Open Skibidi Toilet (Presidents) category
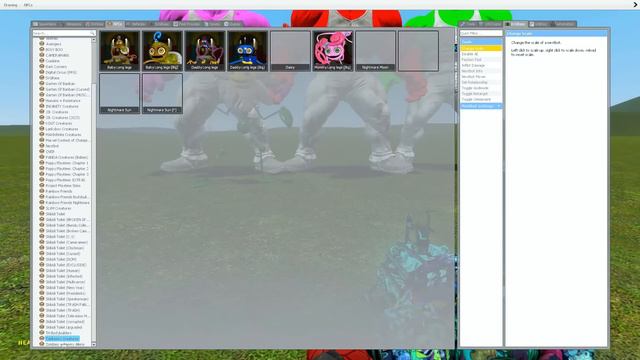The image size is (640, 360). pos(65,293)
